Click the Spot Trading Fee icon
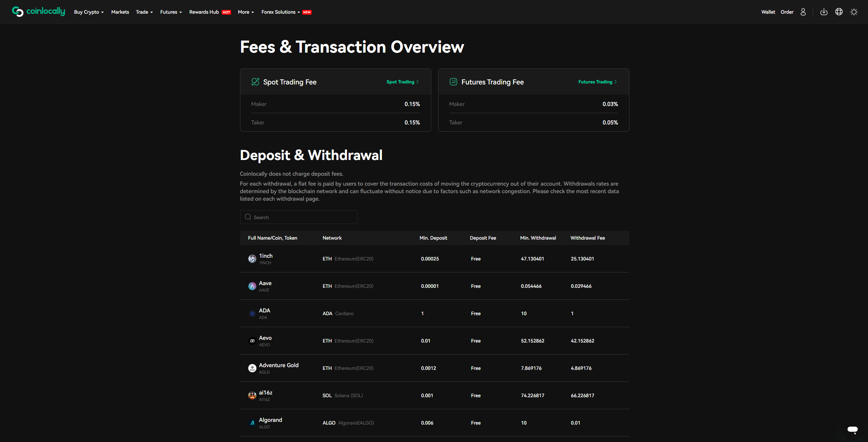 pos(255,82)
